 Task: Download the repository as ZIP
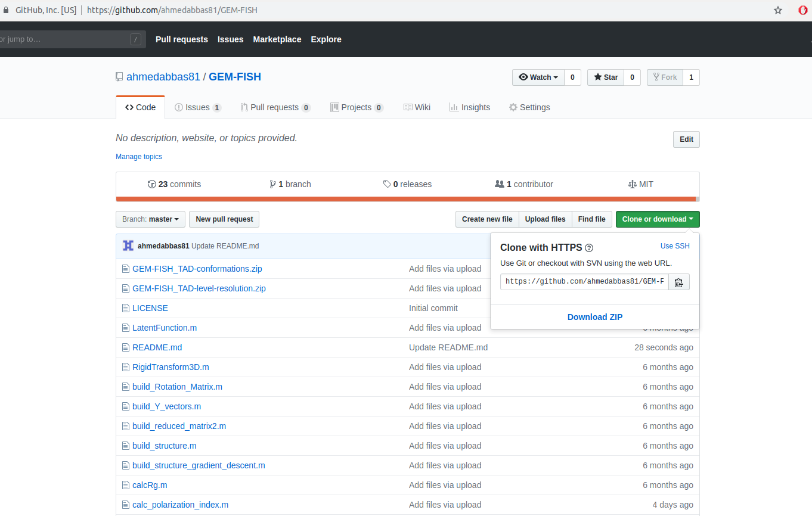click(x=594, y=316)
